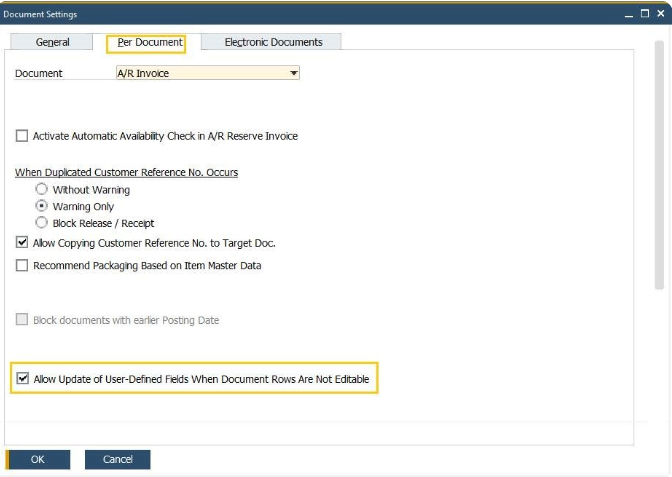Close the Document Settings window
672x477 pixels.
(660, 14)
